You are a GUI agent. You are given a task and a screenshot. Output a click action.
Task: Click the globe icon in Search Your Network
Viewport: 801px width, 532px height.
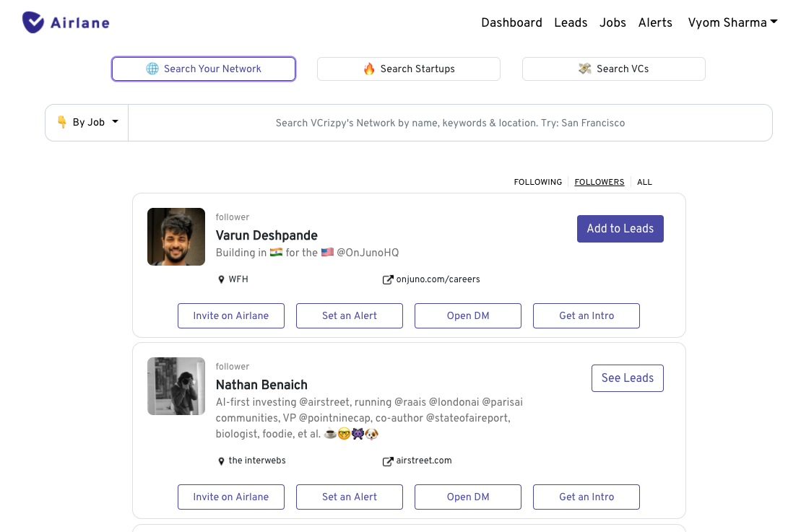152,69
